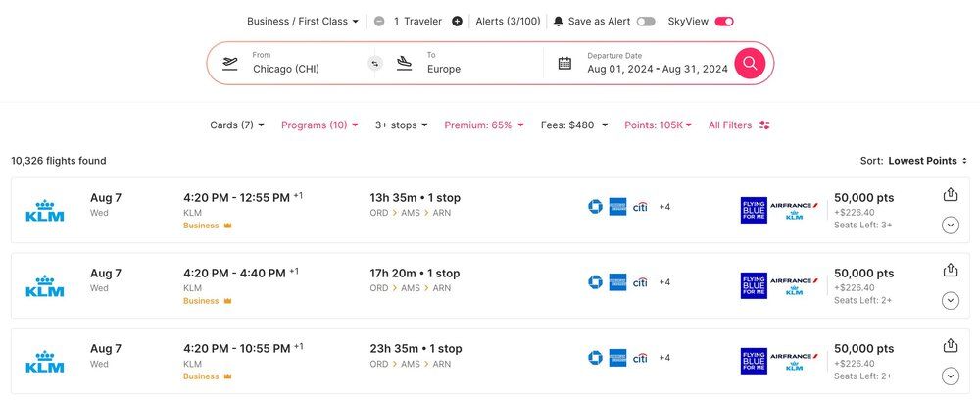Open the All Filters panel
Screen dimensions: 980x401
click(739, 125)
